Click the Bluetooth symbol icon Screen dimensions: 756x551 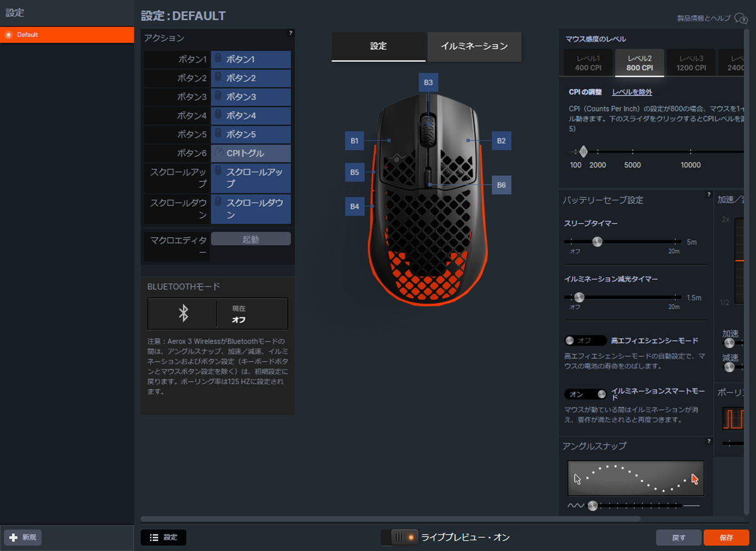pyautogui.click(x=183, y=313)
